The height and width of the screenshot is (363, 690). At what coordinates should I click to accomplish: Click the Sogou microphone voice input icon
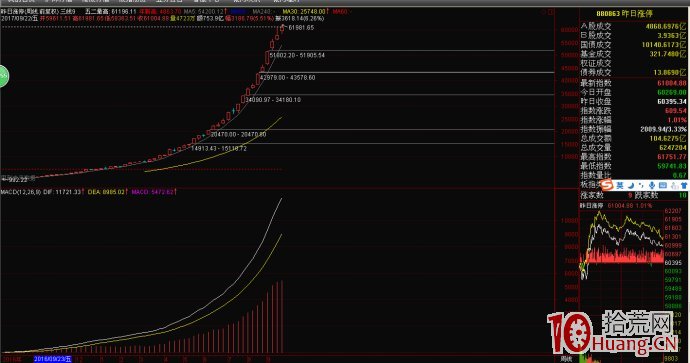[x=652, y=185]
